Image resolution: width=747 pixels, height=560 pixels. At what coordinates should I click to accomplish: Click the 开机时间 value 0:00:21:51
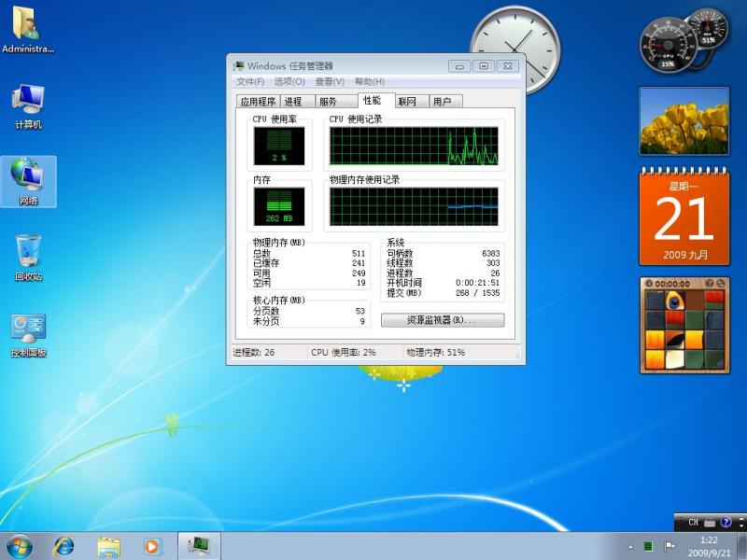point(477,283)
